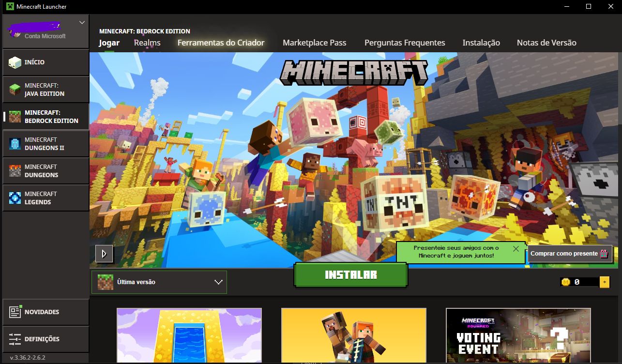Image resolution: width=622 pixels, height=364 pixels.
Task: Click the gift icon on Comprar como presente
Action: click(x=604, y=253)
